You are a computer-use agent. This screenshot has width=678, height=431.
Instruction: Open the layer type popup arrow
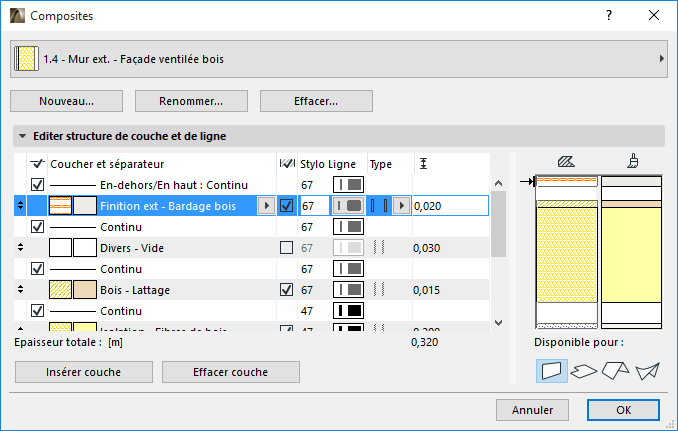401,206
